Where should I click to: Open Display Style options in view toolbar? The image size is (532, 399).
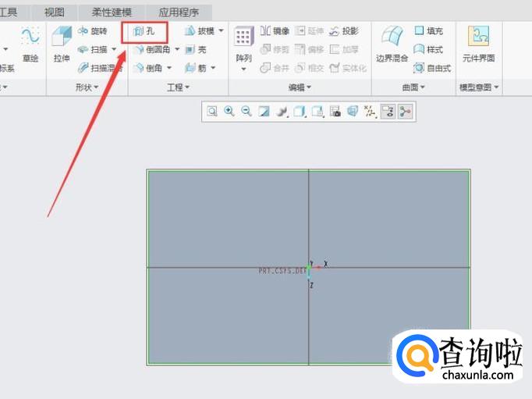click(300, 112)
